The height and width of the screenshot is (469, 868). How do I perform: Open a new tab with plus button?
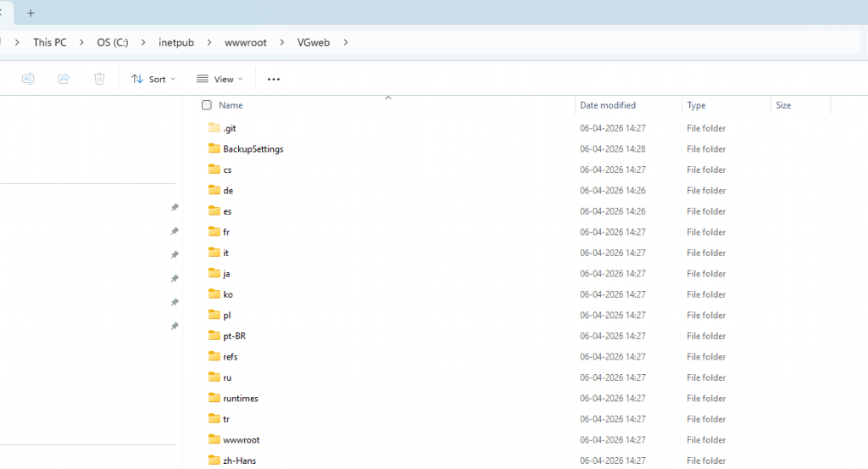tap(31, 14)
